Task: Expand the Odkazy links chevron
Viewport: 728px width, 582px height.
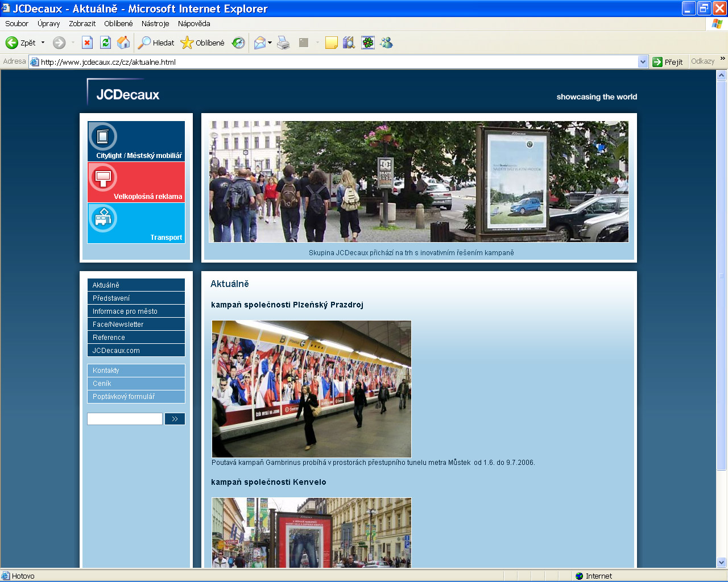Action: tap(723, 59)
